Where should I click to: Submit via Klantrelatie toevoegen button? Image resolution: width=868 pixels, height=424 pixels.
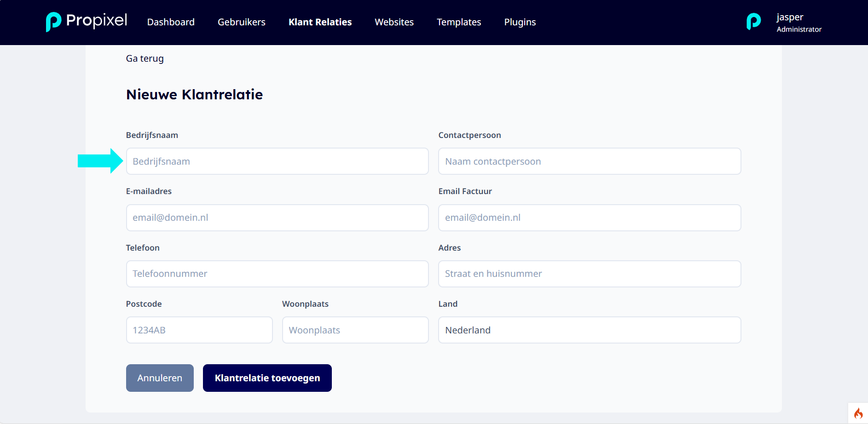pyautogui.click(x=267, y=378)
